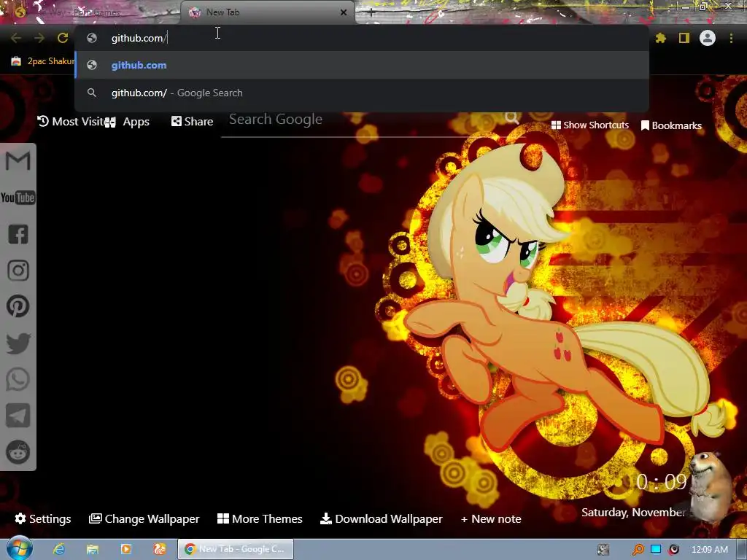The image size is (747, 560).
Task: Open the 2pac Shakur bookmark
Action: point(42,61)
